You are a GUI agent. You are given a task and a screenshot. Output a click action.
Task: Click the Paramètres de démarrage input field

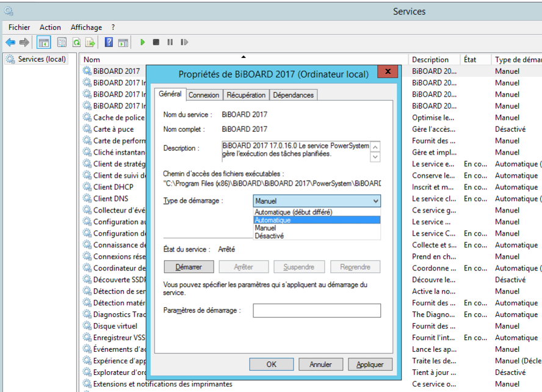click(317, 310)
